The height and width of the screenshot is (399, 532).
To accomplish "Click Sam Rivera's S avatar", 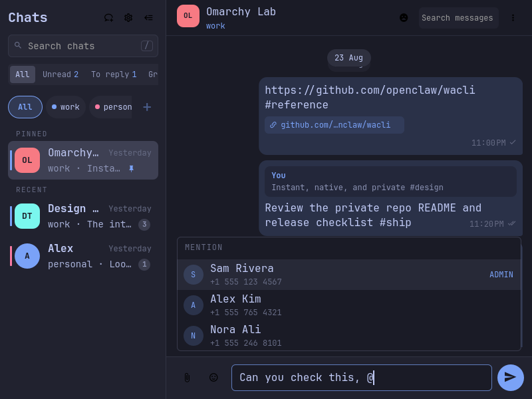I will [194, 275].
